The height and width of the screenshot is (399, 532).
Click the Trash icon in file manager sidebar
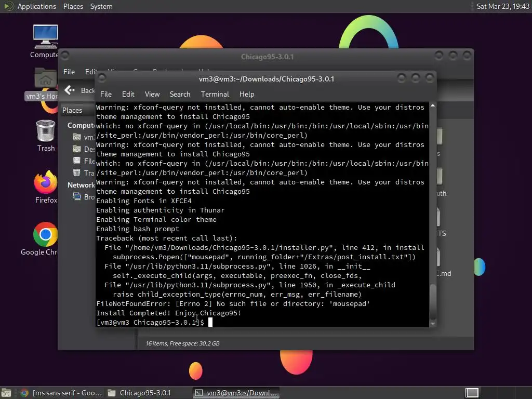(x=77, y=172)
